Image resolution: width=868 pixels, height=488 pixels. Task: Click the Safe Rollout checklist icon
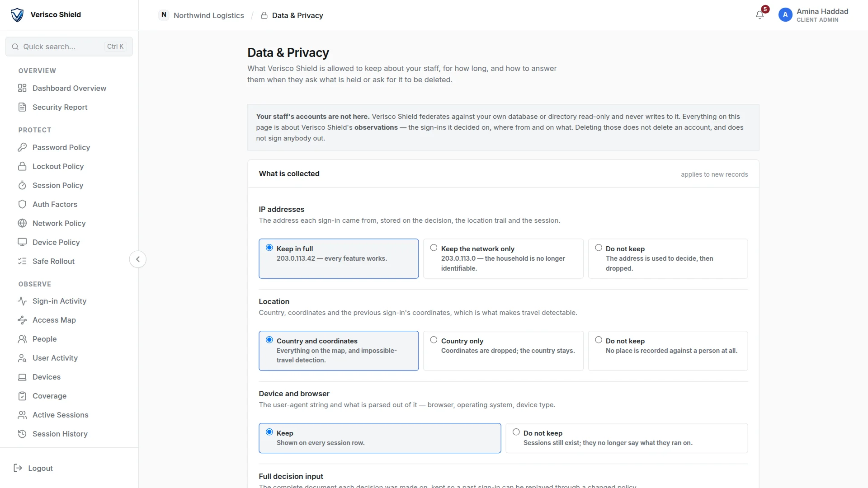(x=22, y=261)
